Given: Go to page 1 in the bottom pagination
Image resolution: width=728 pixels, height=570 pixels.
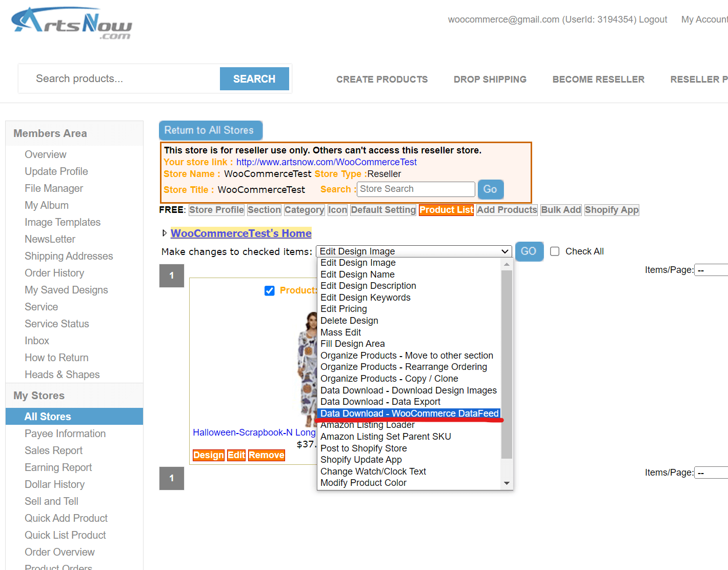Looking at the screenshot, I should click(172, 478).
